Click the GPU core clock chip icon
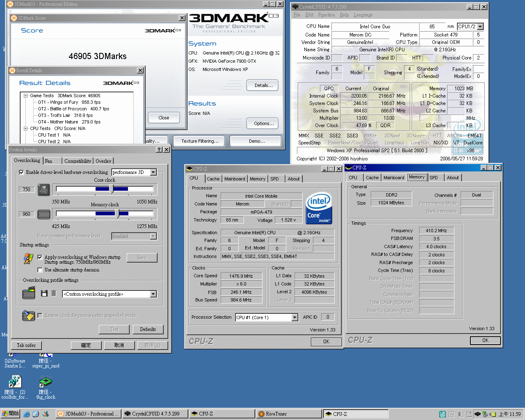 (x=44, y=189)
